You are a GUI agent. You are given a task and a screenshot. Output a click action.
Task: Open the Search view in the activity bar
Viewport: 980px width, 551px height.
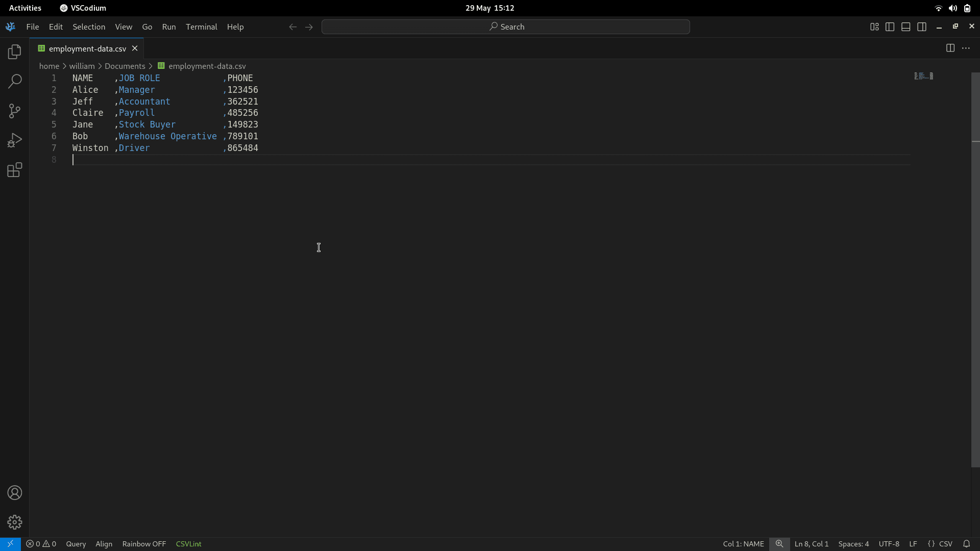click(15, 81)
